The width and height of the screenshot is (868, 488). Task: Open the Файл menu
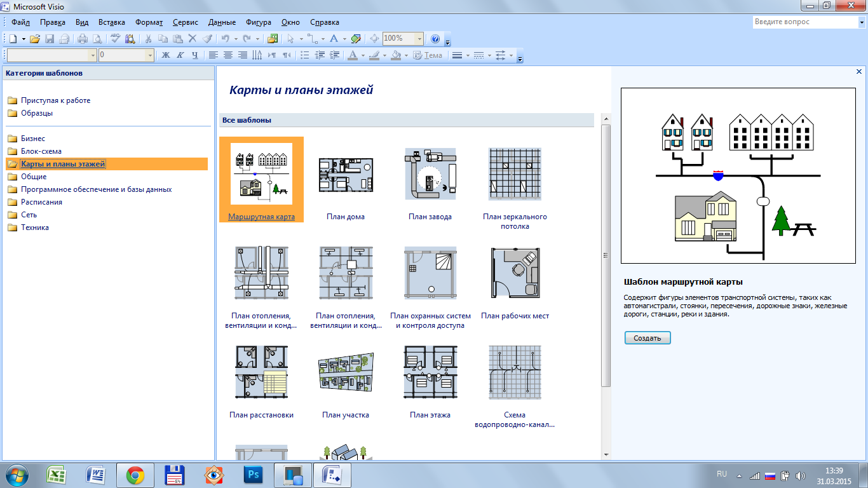[x=20, y=22]
